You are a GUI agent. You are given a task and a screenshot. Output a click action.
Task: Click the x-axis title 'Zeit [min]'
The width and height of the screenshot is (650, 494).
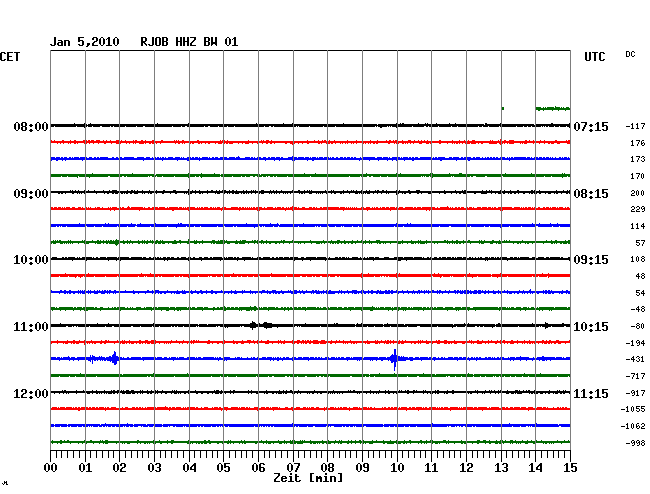click(308, 478)
